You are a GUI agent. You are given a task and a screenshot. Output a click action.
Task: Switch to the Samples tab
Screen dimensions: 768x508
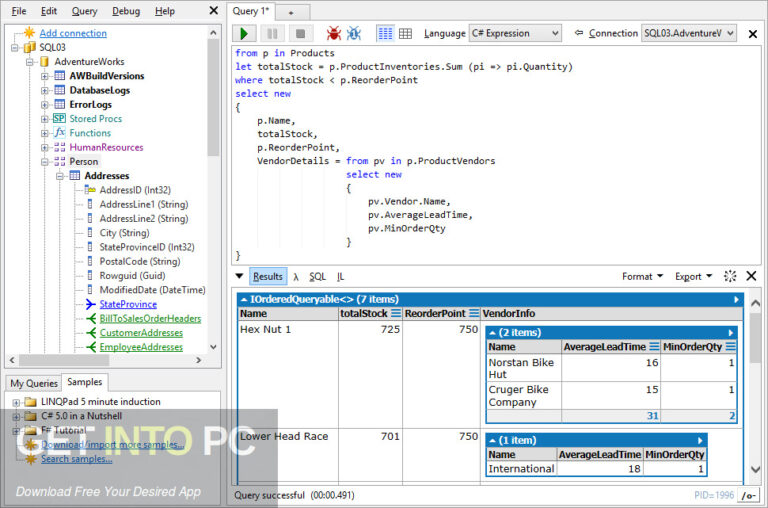(x=85, y=382)
